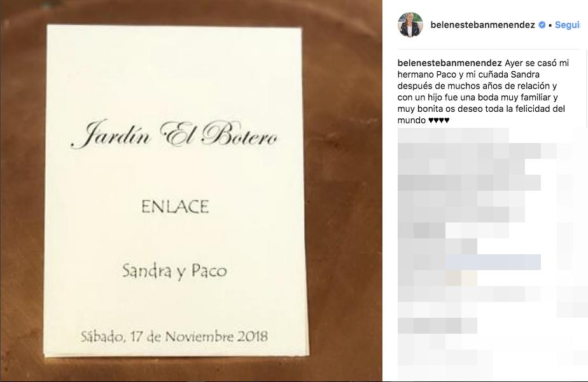The image size is (588, 382).
Task: Click the brown background beside the card
Action: coord(343,188)
